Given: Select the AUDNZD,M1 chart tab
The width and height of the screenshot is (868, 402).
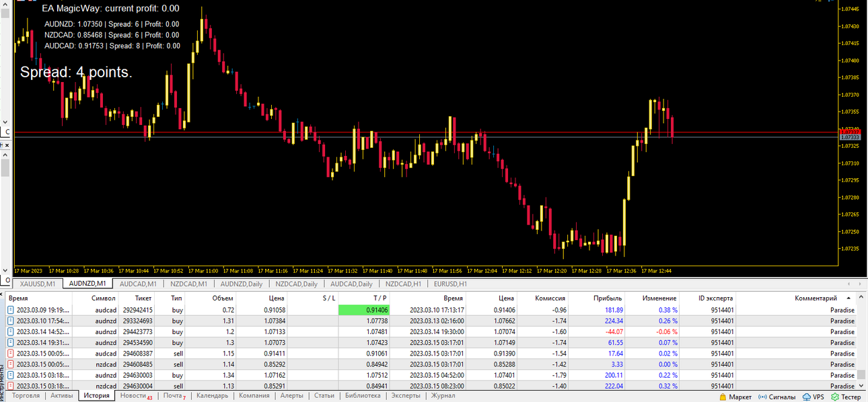Looking at the screenshot, I should point(87,284).
